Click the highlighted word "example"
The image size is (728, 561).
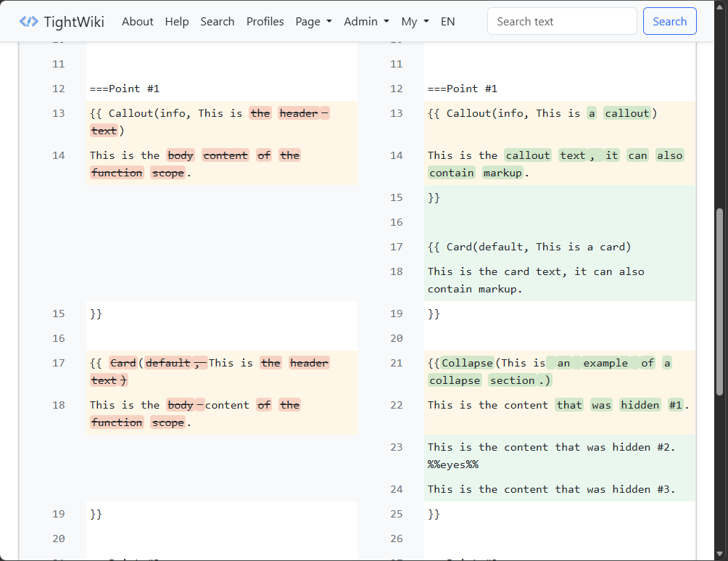605,363
